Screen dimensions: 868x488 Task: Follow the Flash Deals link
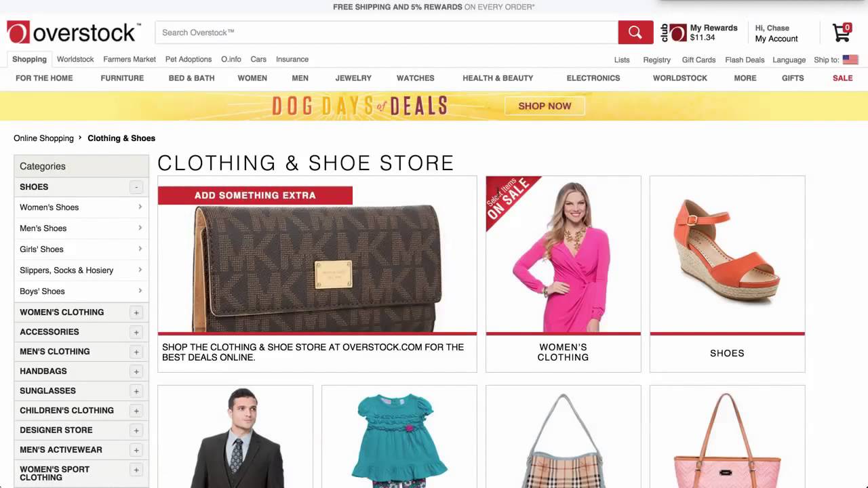pyautogui.click(x=745, y=60)
